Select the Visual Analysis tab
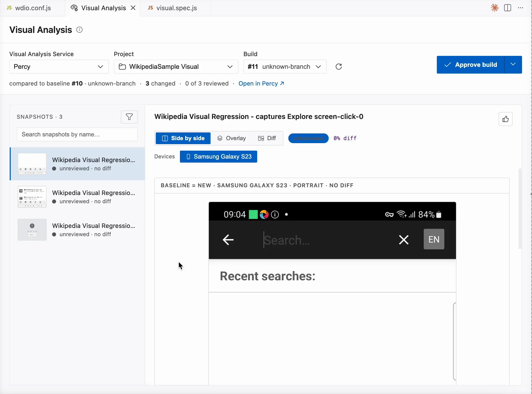Viewport: 532px width, 394px height. (103, 8)
